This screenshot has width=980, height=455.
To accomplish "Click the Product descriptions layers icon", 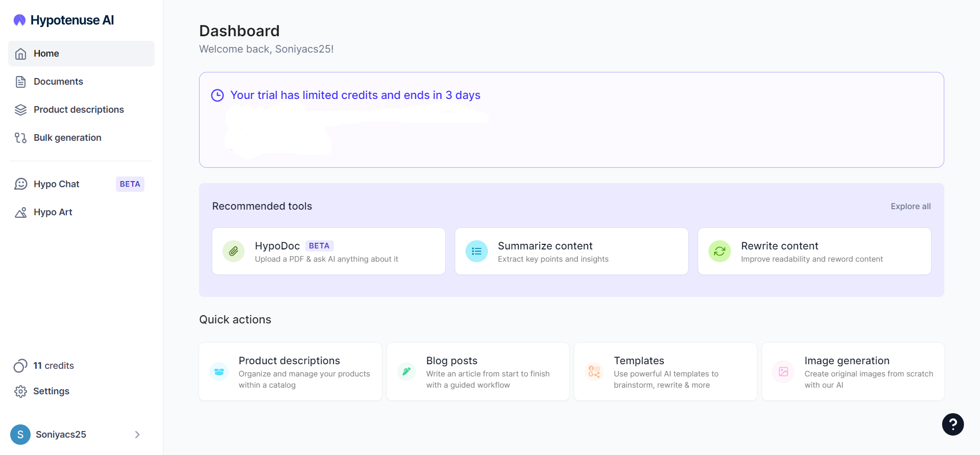I will coord(20,110).
